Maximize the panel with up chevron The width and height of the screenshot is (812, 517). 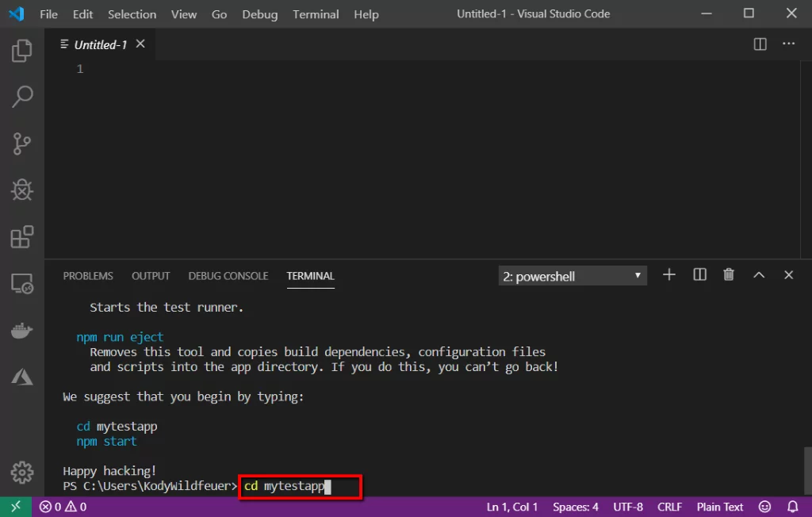coord(759,275)
